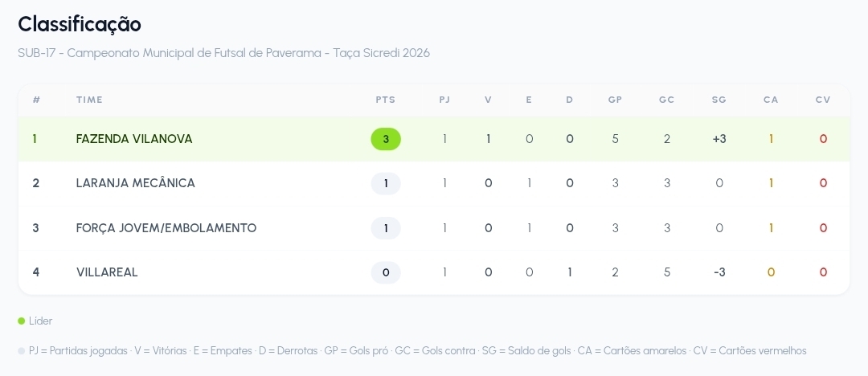
Task: Click the +3 goal difference value
Action: [719, 139]
